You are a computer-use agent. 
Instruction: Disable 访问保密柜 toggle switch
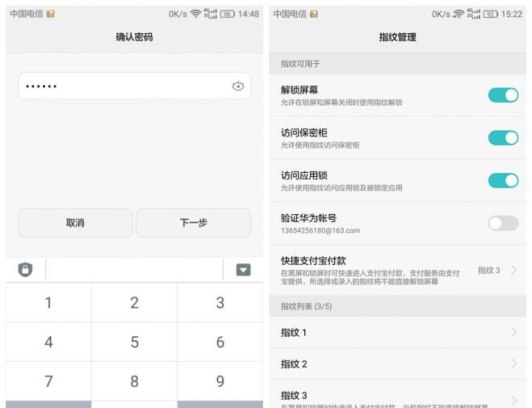[503, 138]
